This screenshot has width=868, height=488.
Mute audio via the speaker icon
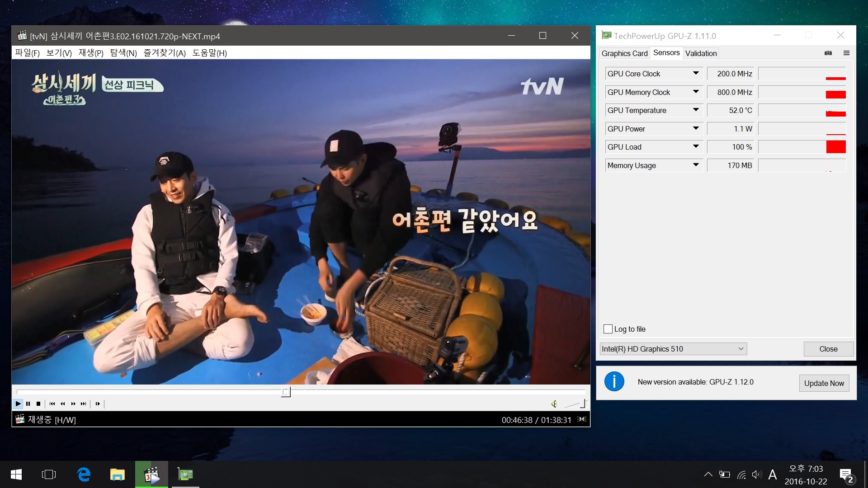(x=554, y=404)
